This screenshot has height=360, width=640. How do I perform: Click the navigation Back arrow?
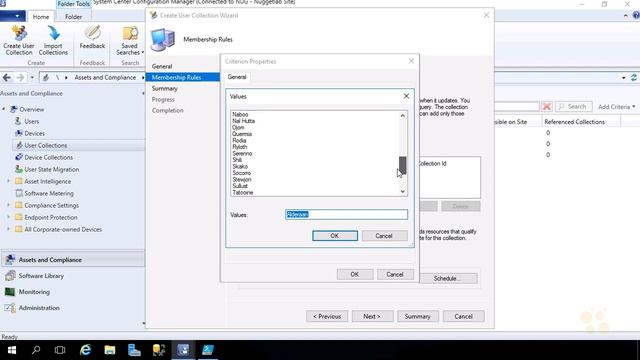7,78
